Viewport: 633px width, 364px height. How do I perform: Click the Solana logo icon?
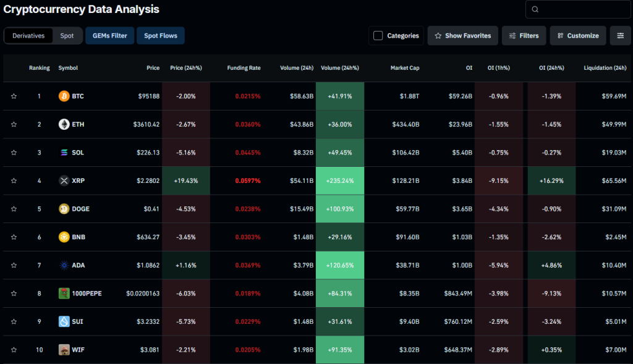click(x=64, y=153)
